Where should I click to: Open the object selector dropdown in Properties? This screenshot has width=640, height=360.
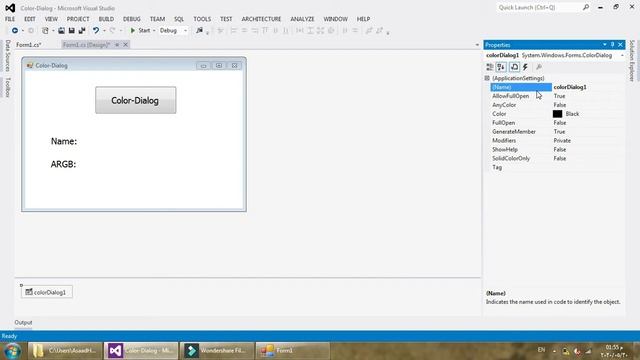point(622,55)
